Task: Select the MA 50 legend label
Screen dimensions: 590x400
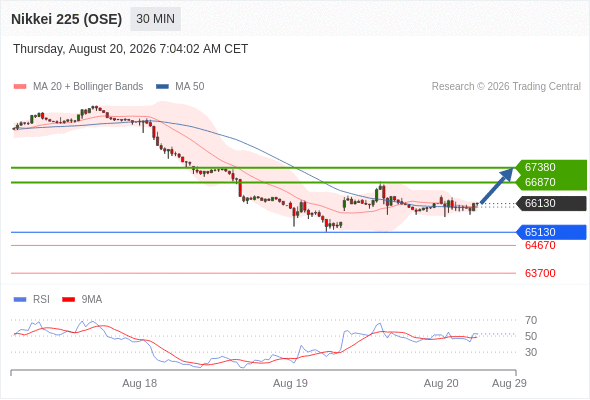Action: [190, 87]
